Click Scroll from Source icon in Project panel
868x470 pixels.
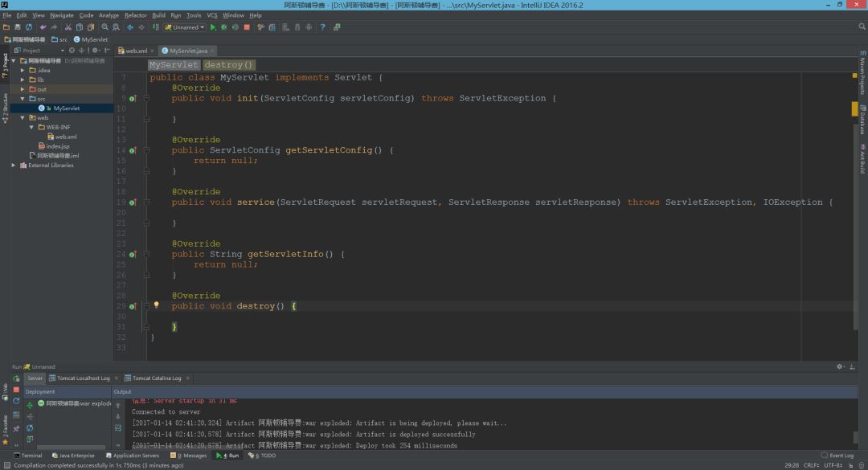tap(72, 51)
